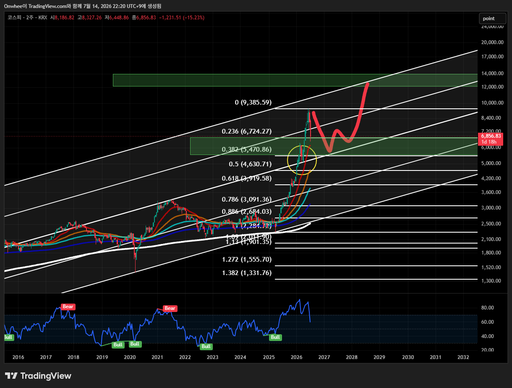Click the 2028 year on time axis
This screenshot has height=388, width=512.
[x=352, y=357]
